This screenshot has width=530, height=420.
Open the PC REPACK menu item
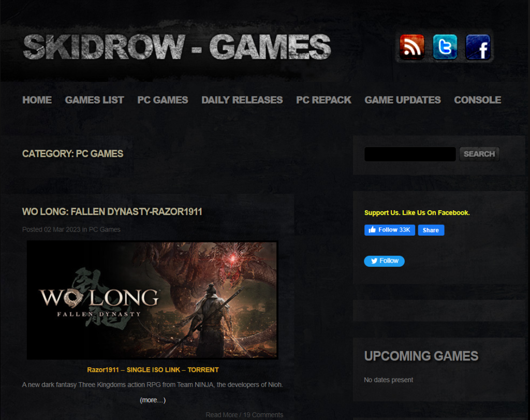324,100
